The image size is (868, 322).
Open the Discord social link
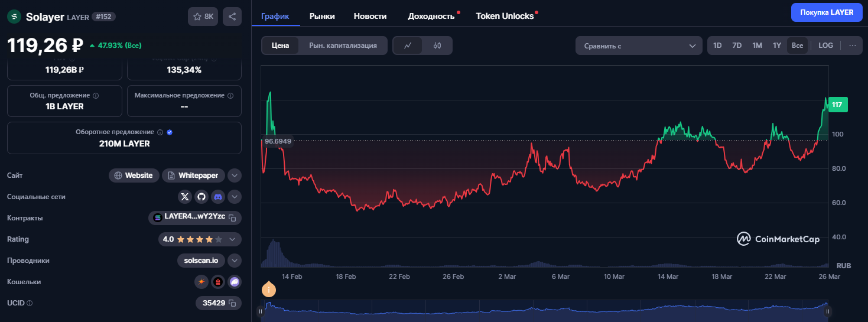218,197
